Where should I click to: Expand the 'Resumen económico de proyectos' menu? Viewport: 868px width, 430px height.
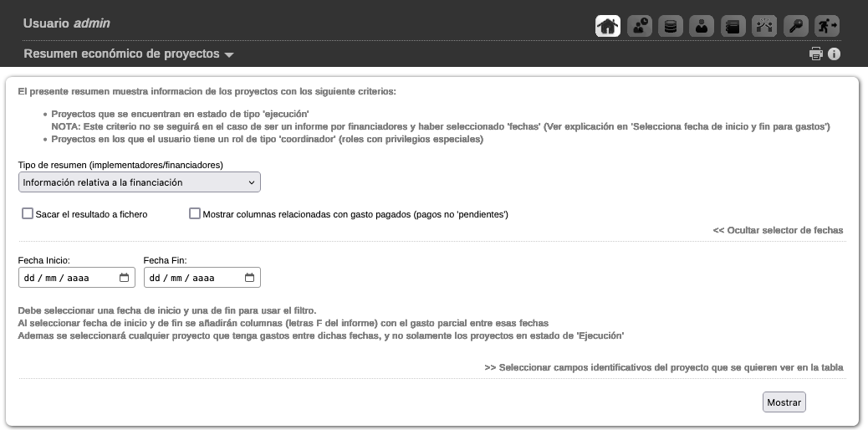tap(130, 54)
